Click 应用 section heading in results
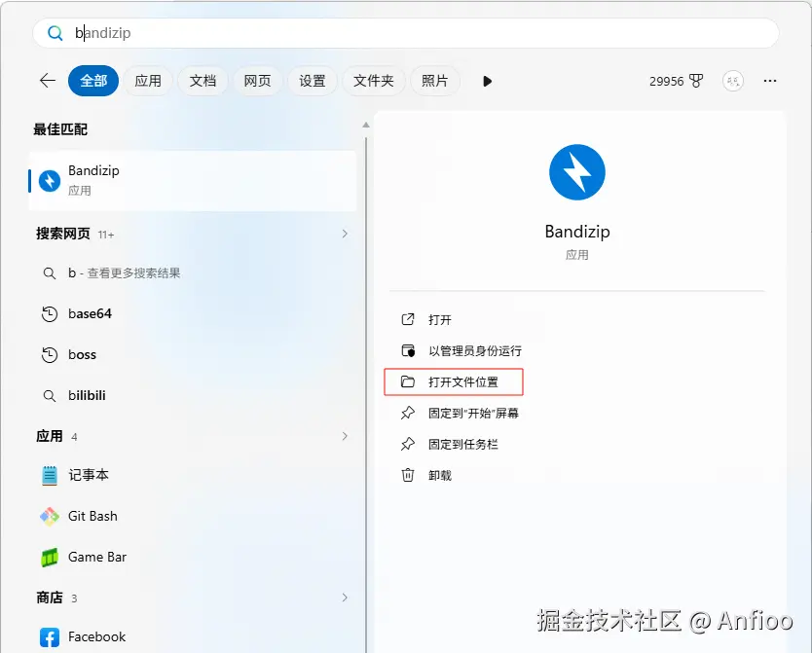Viewport: 812px width, 653px height. tap(50, 436)
